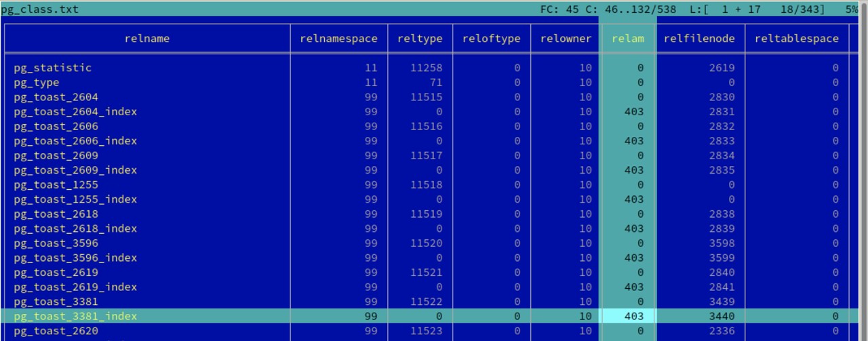Select the pg_toast_2606 row name
This screenshot has height=341, width=868.
[56, 126]
